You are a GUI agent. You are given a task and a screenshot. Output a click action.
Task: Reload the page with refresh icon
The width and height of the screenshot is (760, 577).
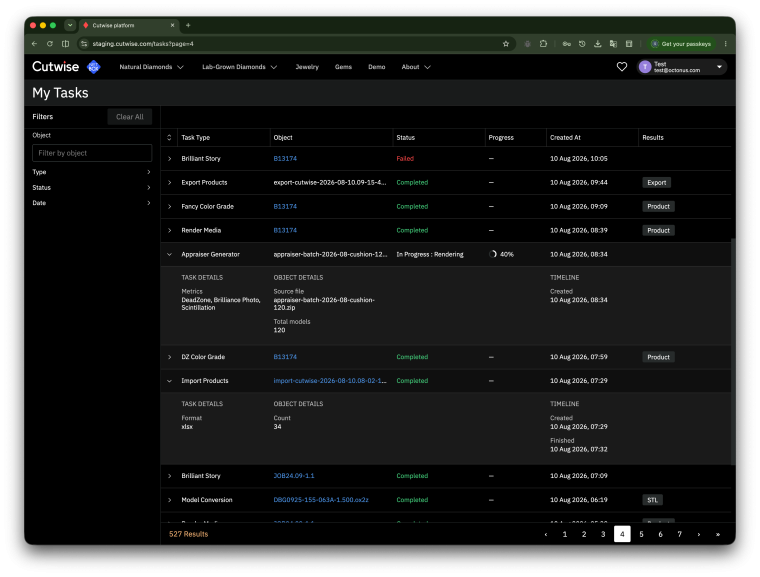(x=49, y=44)
